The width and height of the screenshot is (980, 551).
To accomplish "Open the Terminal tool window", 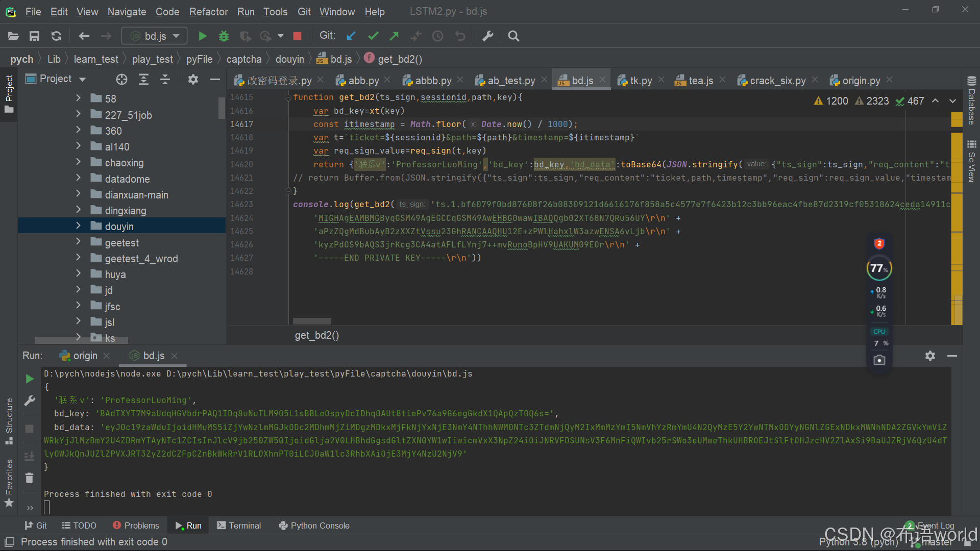I will click(x=239, y=525).
